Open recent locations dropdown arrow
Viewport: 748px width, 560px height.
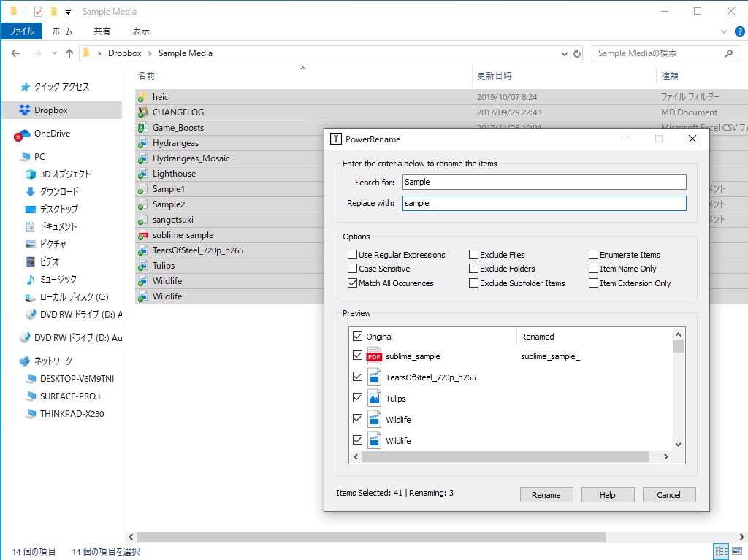(x=54, y=53)
